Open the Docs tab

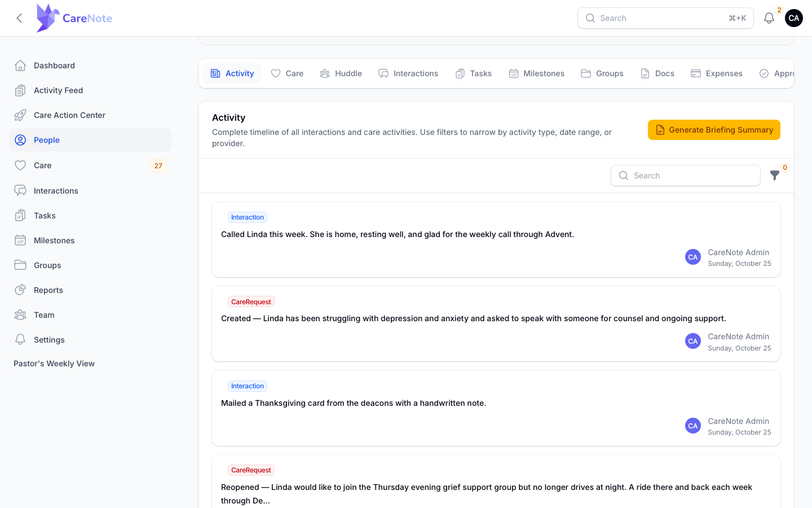click(x=657, y=73)
